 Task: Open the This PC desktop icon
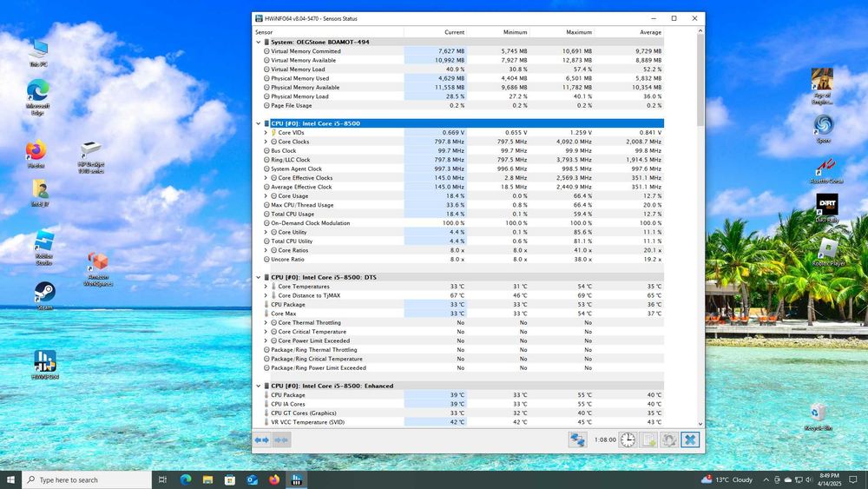pyautogui.click(x=38, y=53)
